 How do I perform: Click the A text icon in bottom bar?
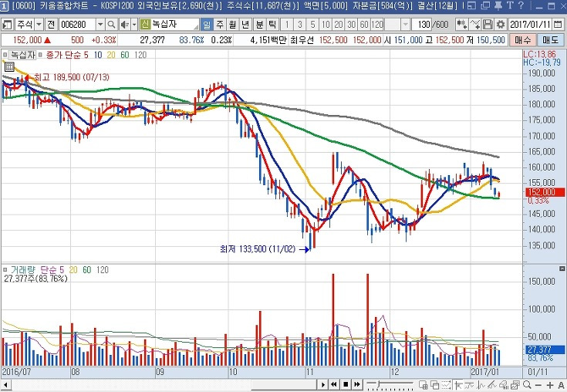[562, 385]
